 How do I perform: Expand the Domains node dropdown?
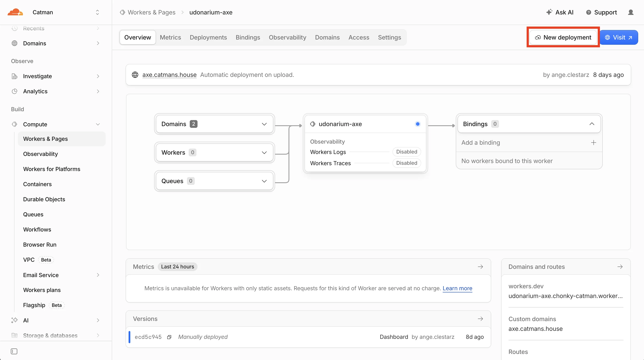[264, 124]
